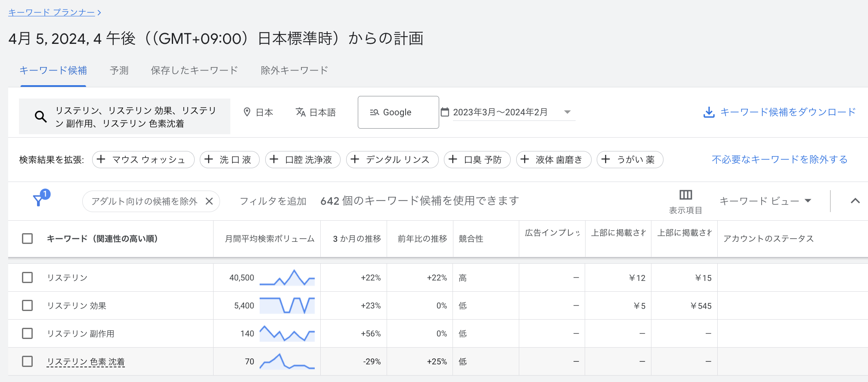This screenshot has height=382, width=868.
Task: Click アカウントのステータス column header
Action: (769, 239)
